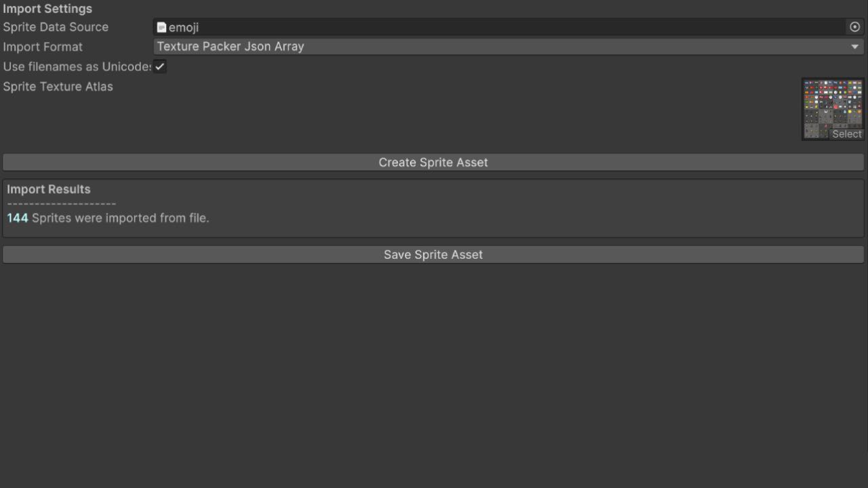
Task: Click the 144 sprite count value
Action: click(x=16, y=218)
